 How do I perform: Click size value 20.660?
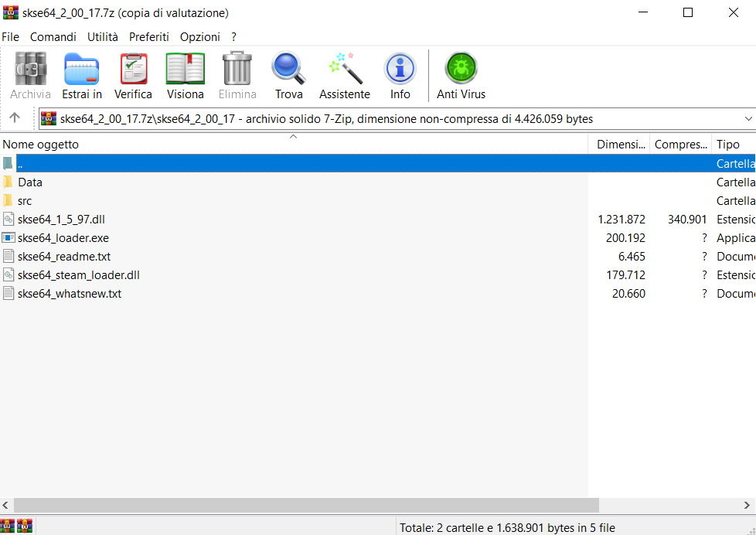[x=628, y=294]
